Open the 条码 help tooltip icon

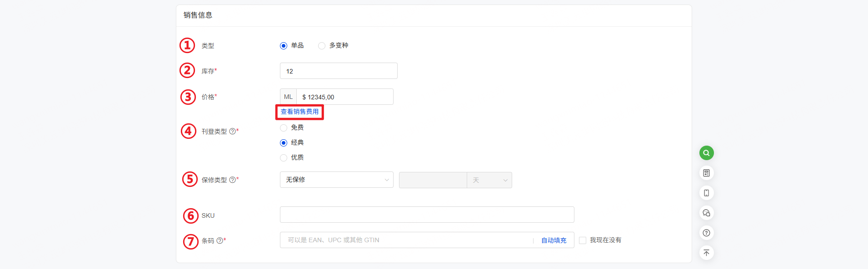point(220,241)
